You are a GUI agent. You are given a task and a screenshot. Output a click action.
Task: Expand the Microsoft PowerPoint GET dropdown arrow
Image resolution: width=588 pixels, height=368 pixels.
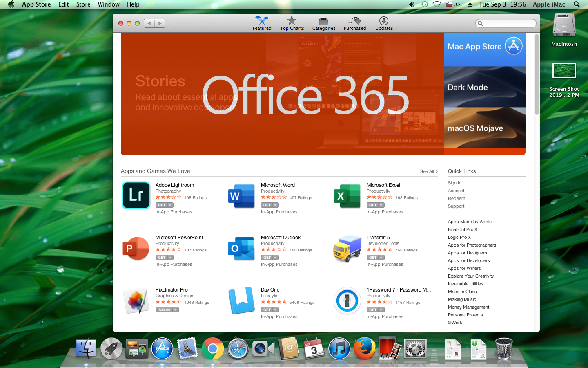click(x=170, y=258)
